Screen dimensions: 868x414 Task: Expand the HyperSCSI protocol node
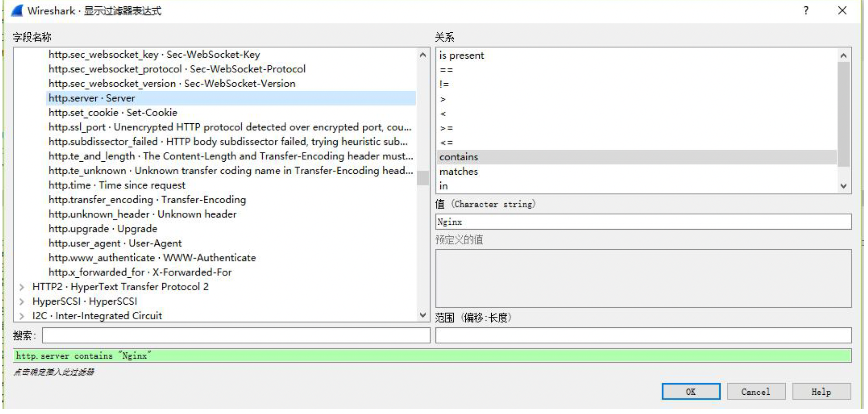click(22, 302)
